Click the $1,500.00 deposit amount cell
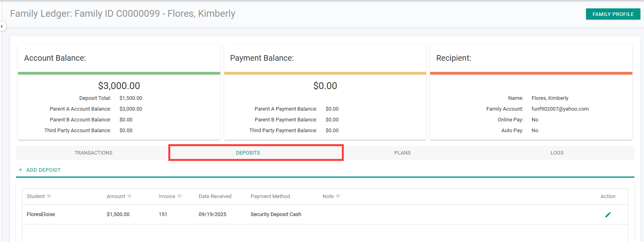 tap(118, 214)
